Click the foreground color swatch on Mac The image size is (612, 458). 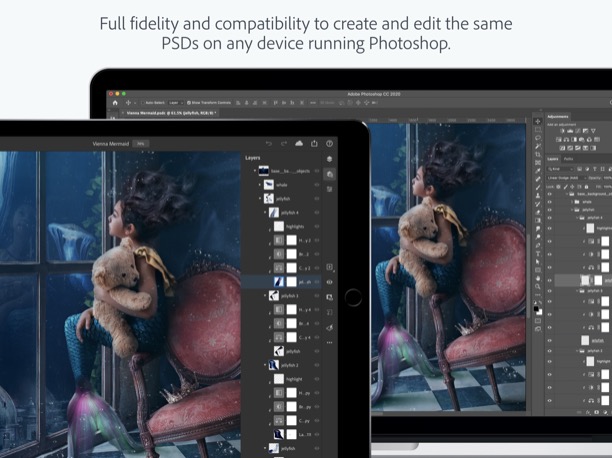tap(536, 309)
